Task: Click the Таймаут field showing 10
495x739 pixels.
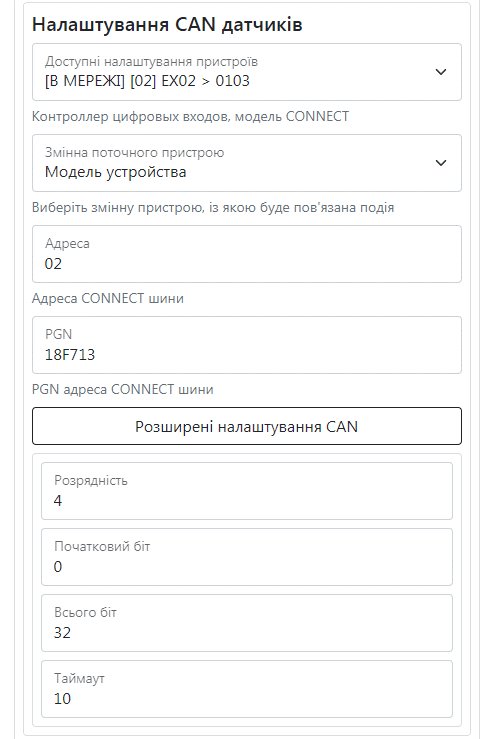Action: click(x=247, y=689)
